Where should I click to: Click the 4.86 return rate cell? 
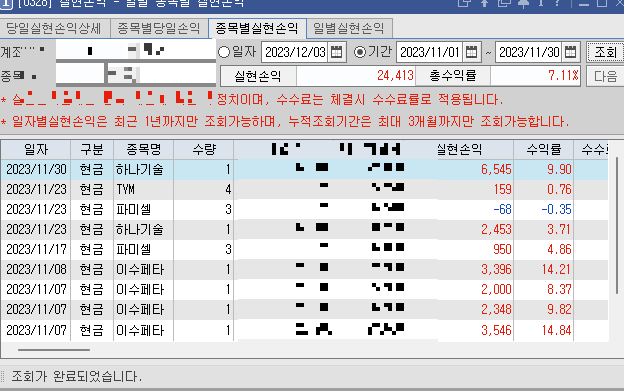(544, 249)
